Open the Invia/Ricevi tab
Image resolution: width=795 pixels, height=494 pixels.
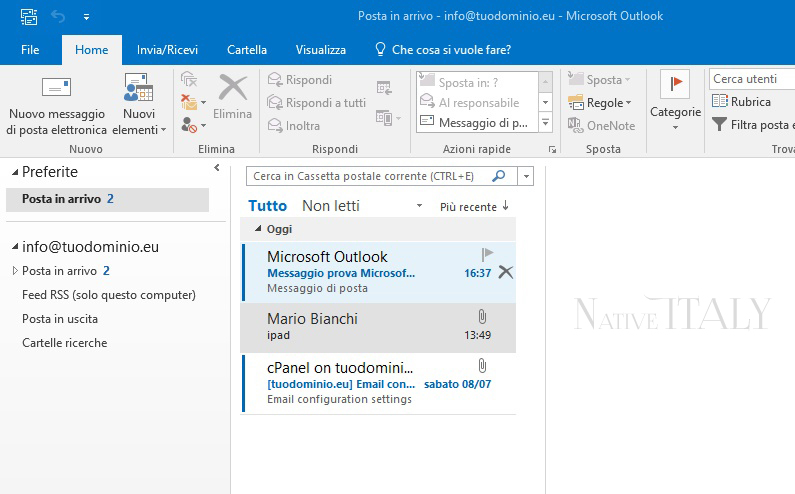[x=167, y=50]
